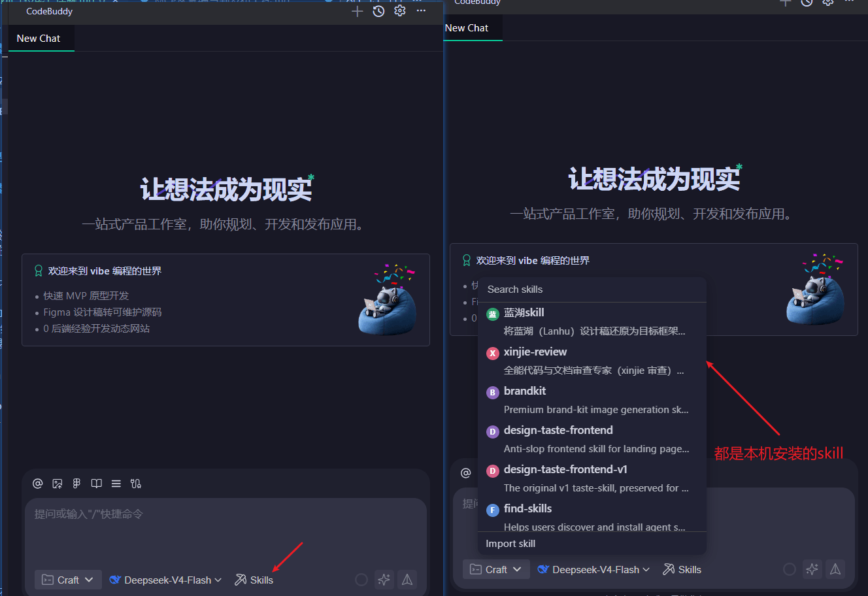The height and width of the screenshot is (596, 868).
Task: Select the xinjie-review skill
Action: [592, 361]
